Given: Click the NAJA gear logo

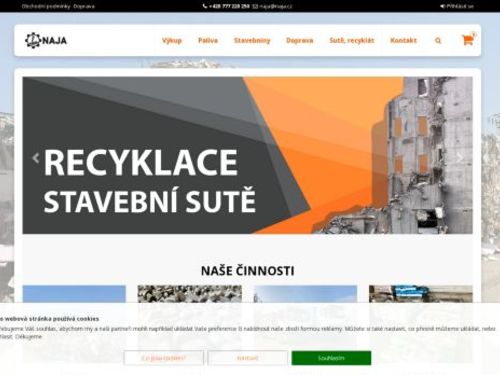Looking at the screenshot, I should 46,40.
